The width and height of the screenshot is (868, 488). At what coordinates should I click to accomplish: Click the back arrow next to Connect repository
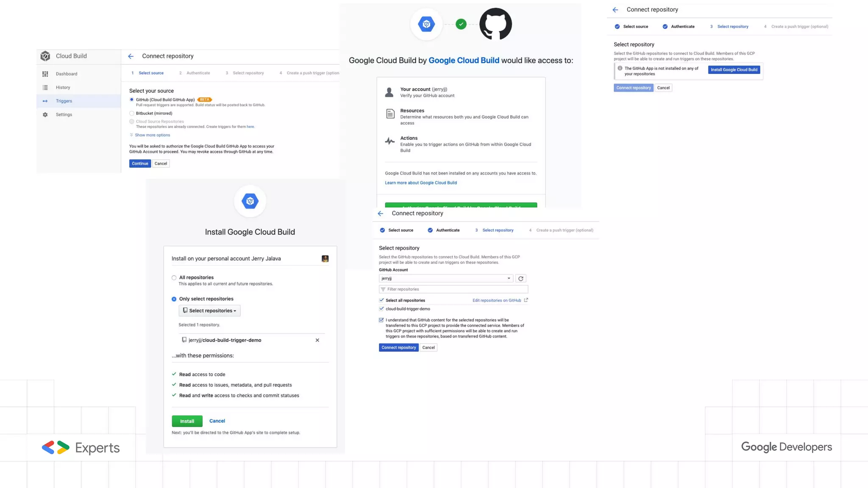(x=131, y=56)
